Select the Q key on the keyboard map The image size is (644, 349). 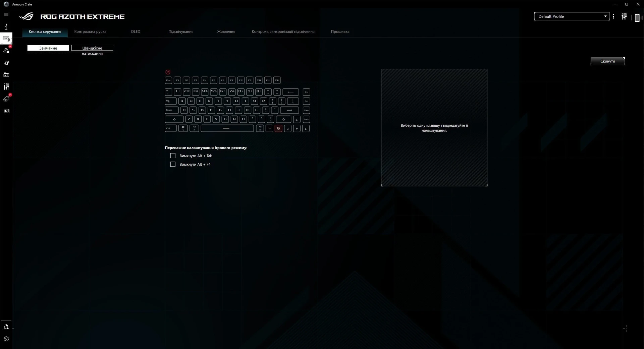(182, 101)
